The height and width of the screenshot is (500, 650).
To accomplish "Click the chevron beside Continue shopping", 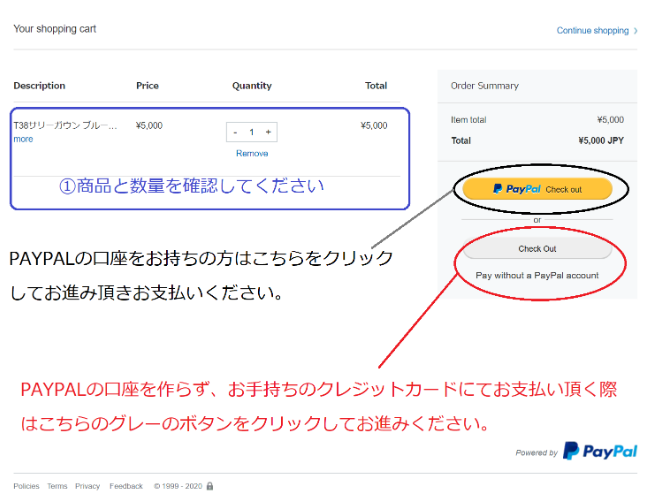I will click(x=636, y=31).
